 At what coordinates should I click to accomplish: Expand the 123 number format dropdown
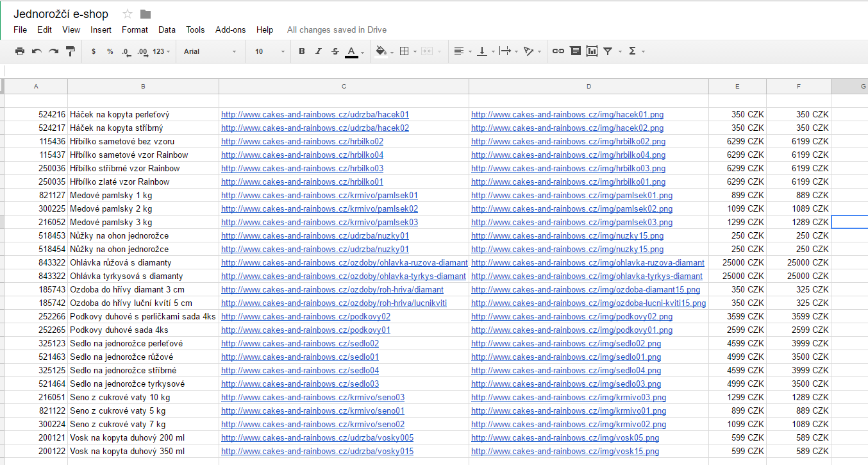point(162,51)
